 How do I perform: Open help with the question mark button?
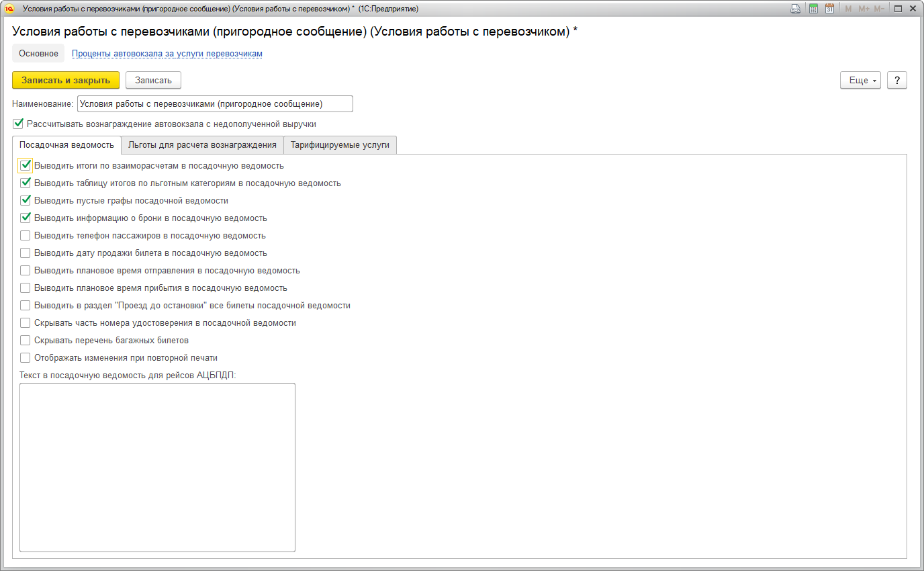(x=897, y=80)
